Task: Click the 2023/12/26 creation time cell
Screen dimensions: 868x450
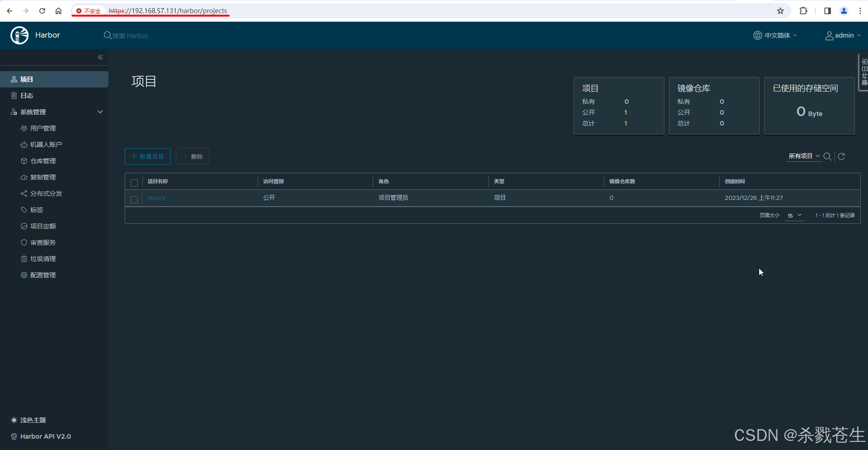Action: click(754, 198)
